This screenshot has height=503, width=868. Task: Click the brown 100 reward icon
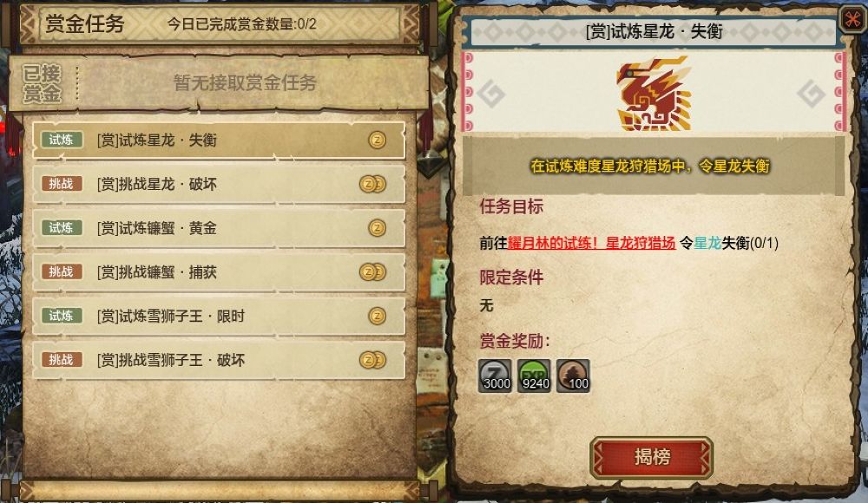[573, 376]
